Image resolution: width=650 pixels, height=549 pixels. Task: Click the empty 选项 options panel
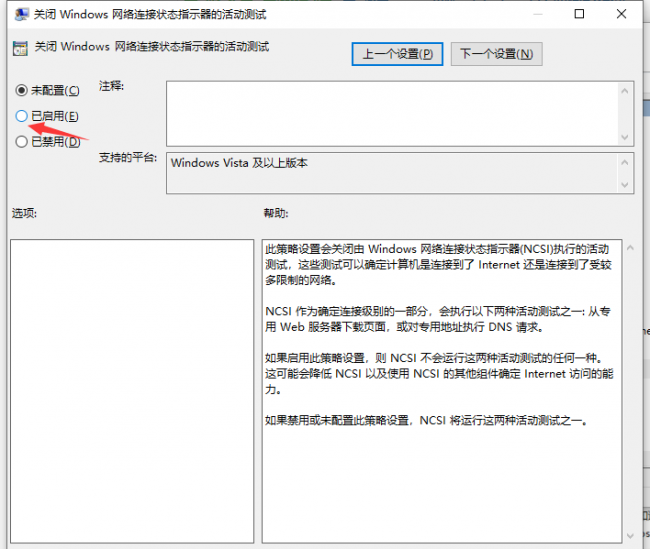[132, 391]
